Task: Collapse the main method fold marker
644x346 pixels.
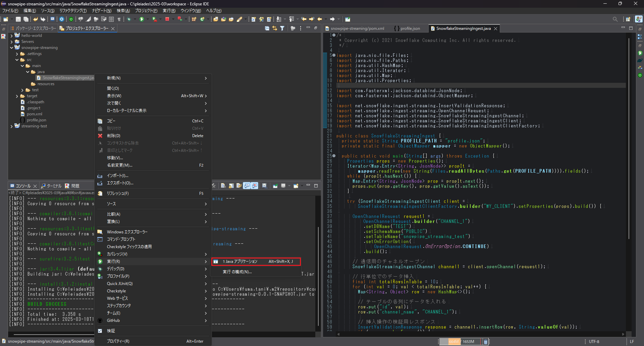Action: pyautogui.click(x=334, y=156)
